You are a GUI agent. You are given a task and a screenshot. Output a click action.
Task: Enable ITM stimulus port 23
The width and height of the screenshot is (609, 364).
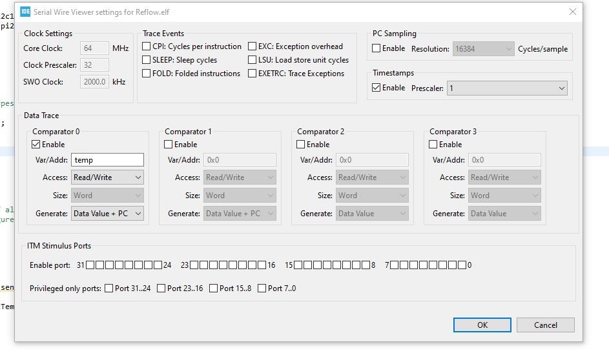coord(194,265)
